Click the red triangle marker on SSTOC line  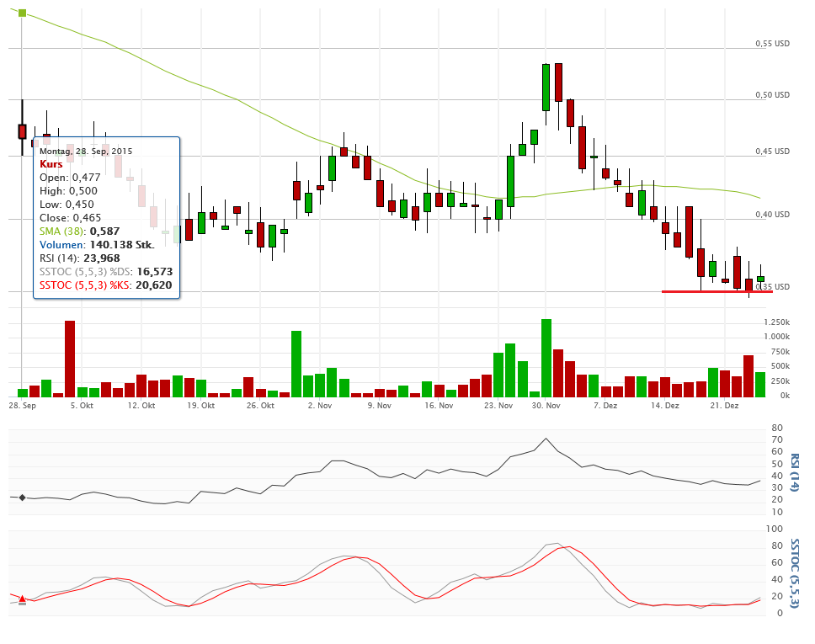22,598
